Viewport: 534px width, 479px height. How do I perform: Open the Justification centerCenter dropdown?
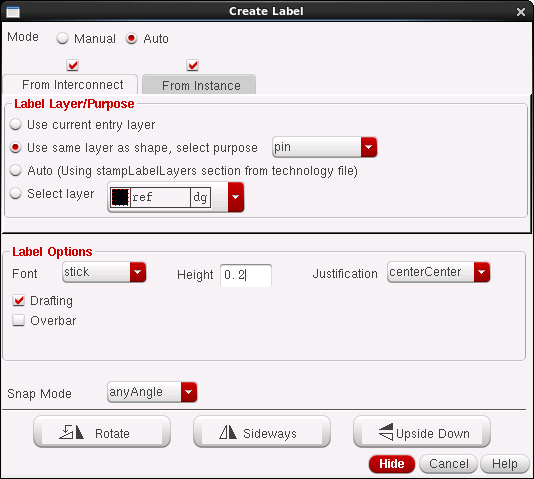click(439, 272)
